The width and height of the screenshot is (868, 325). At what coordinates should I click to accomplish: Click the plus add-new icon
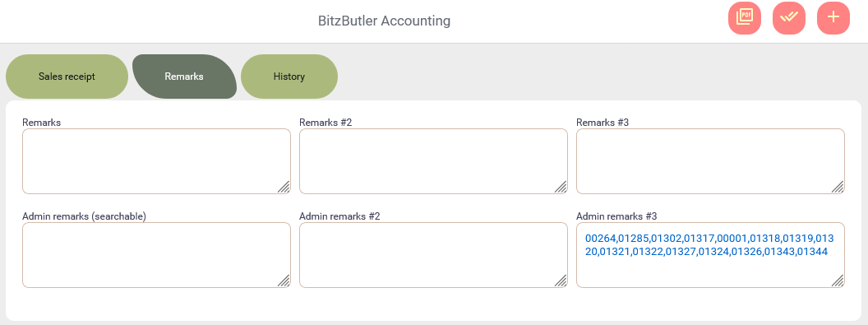[x=833, y=18]
